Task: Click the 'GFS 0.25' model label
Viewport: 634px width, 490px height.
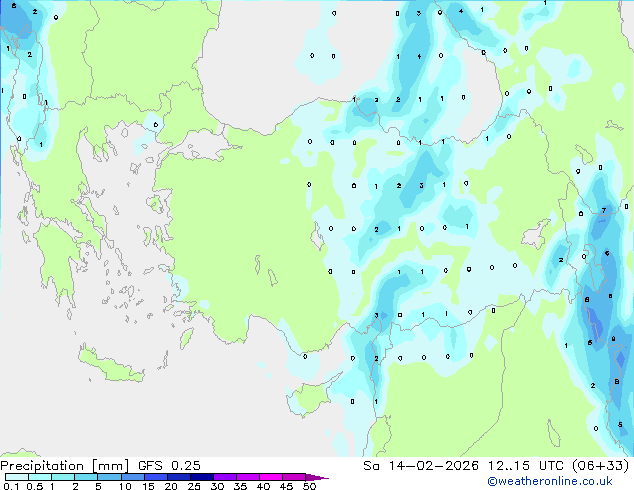Action: (x=169, y=466)
